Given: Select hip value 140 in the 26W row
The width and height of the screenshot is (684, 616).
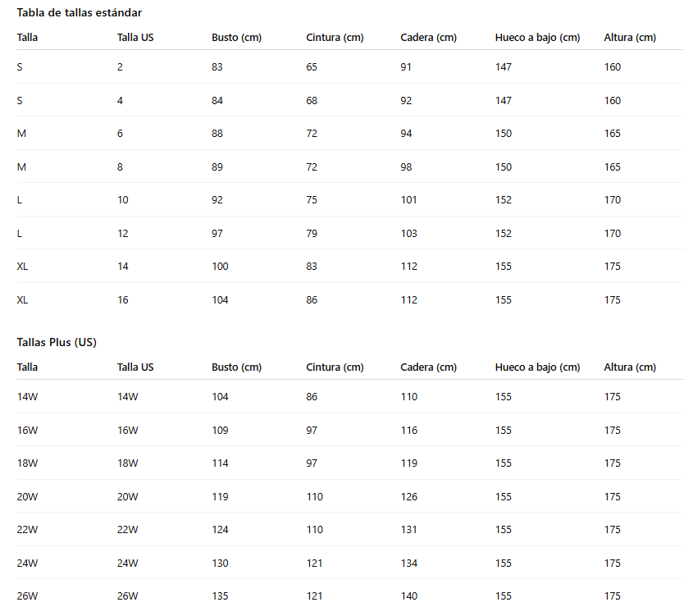Looking at the screenshot, I should pos(408,596).
